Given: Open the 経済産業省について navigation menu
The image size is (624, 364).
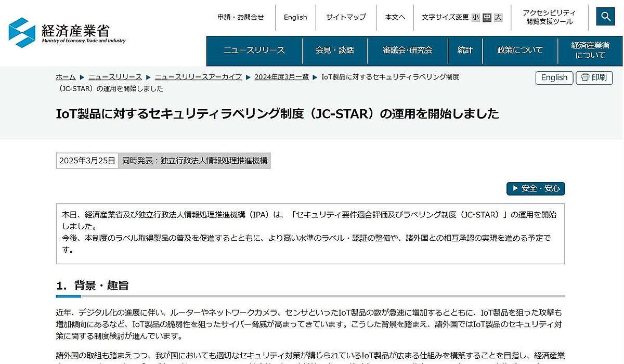Looking at the screenshot, I should pos(590,50).
